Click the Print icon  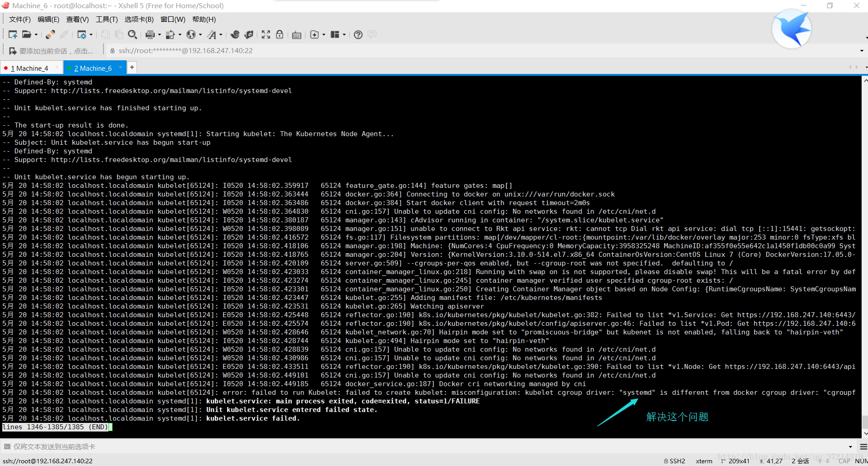(x=150, y=34)
